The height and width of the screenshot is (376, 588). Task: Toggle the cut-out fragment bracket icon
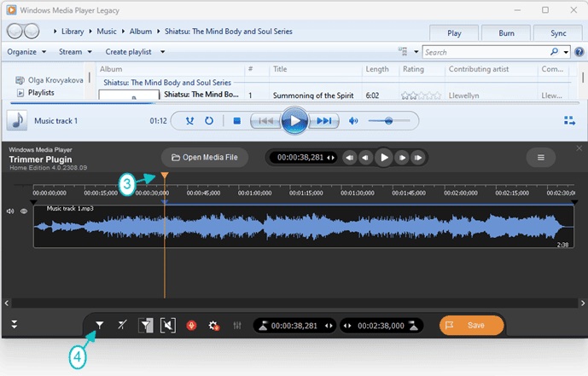click(168, 325)
